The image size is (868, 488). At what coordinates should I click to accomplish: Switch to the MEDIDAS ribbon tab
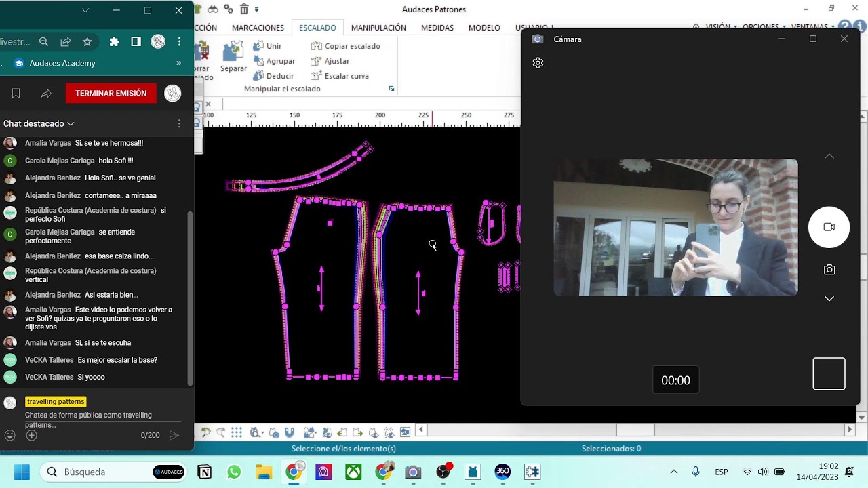pos(437,28)
